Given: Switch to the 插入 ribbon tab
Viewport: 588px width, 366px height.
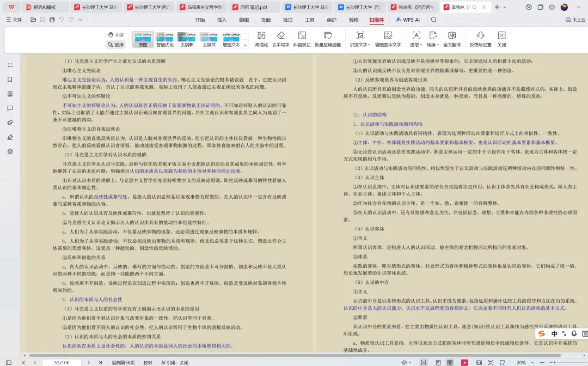Looking at the screenshot, I should coord(222,20).
